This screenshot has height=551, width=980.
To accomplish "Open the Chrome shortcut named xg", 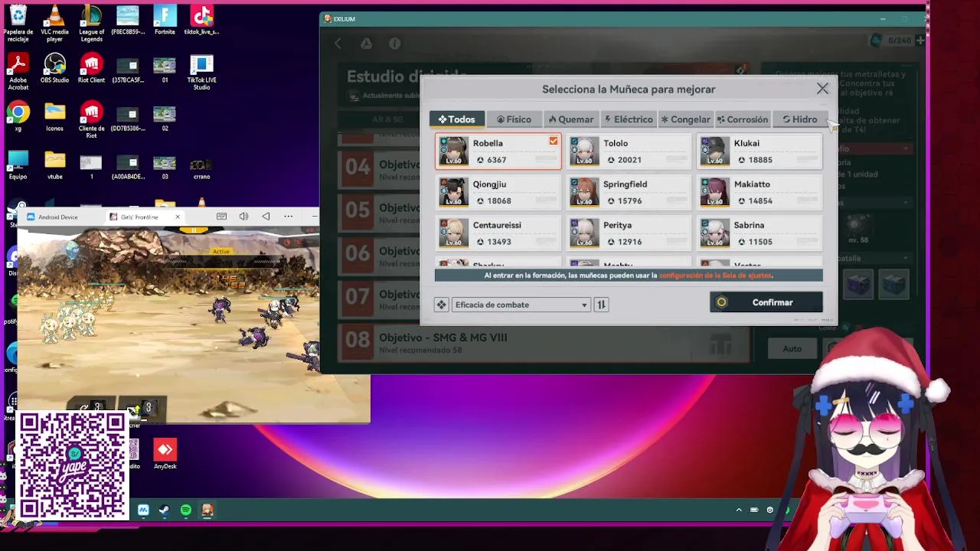I will click(x=18, y=117).
